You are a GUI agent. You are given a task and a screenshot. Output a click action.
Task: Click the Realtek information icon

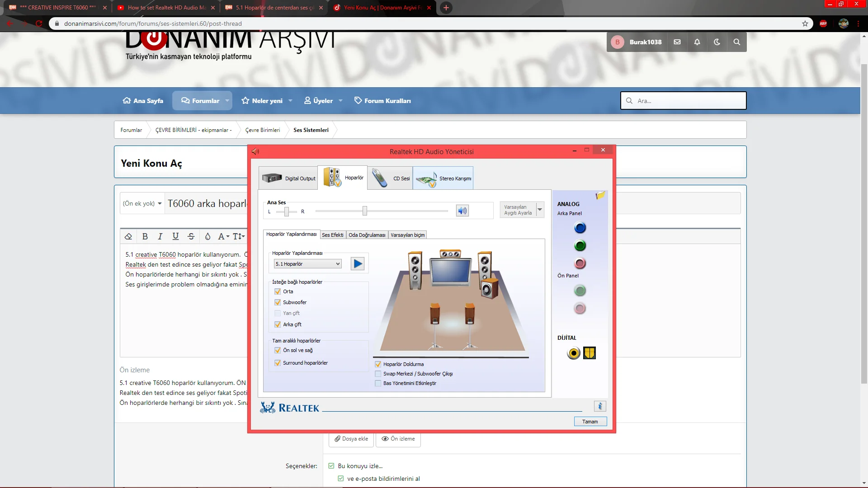(600, 406)
